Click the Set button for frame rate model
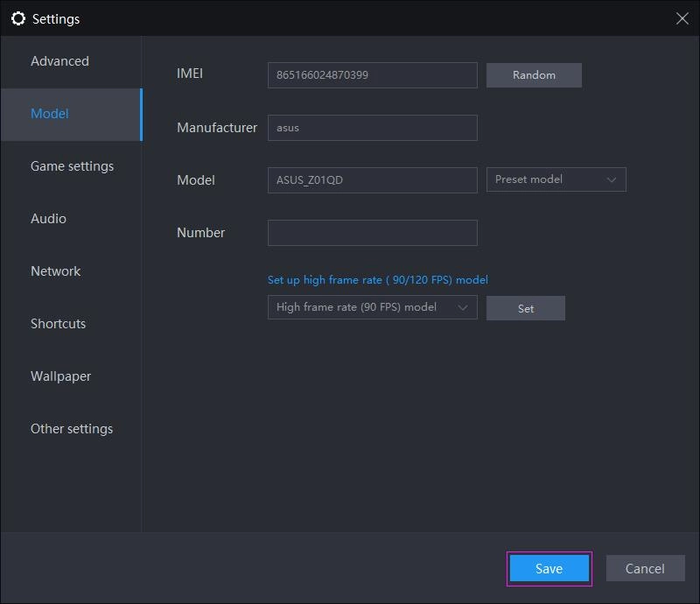 [525, 307]
